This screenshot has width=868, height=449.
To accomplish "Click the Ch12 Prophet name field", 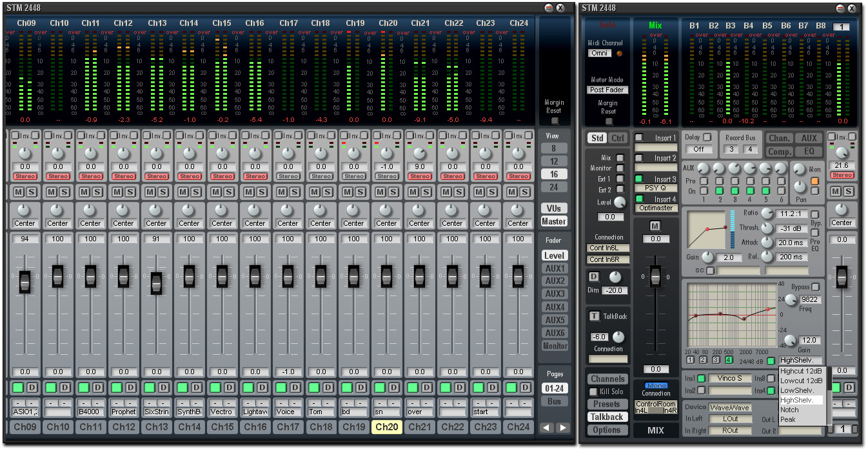I will 123,412.
